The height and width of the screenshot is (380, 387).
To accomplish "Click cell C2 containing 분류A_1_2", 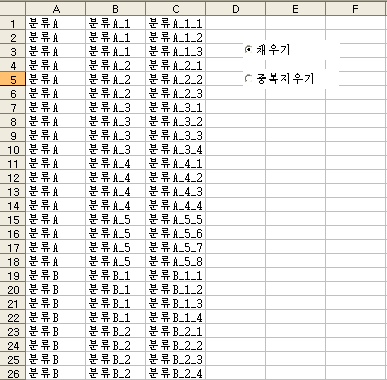I will click(176, 37).
